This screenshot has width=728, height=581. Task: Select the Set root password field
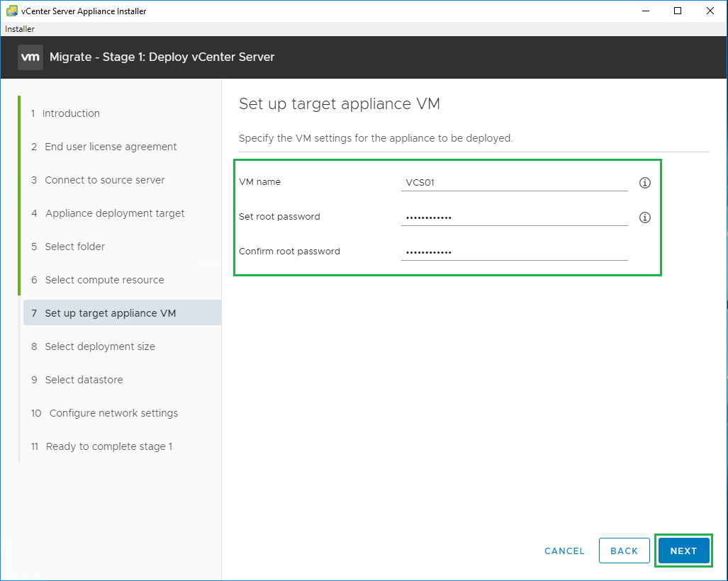pos(514,218)
